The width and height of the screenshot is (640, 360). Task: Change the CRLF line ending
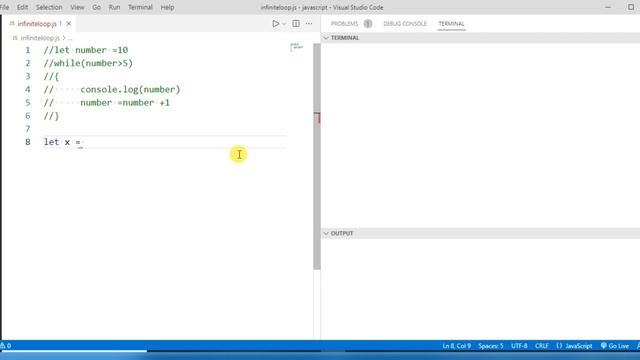point(542,346)
